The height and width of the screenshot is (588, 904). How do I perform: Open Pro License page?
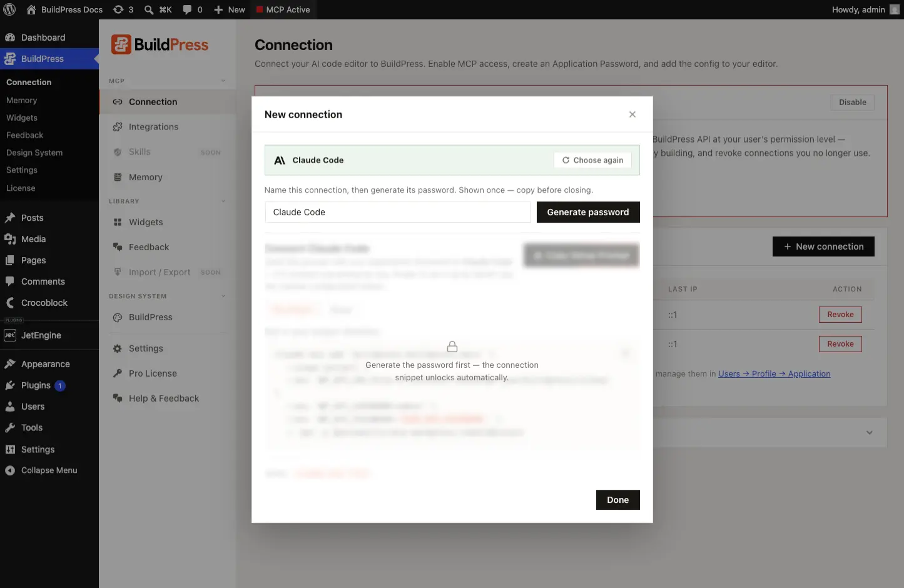(x=168, y=373)
